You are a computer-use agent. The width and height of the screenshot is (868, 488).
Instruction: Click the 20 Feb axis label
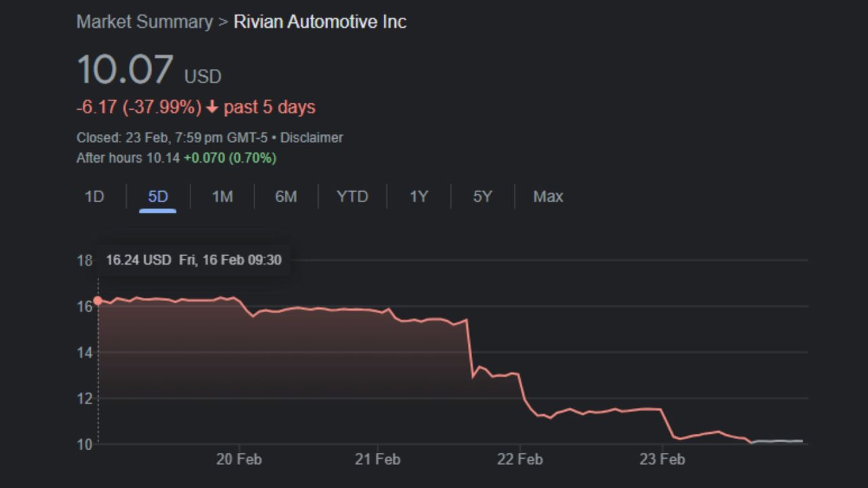point(239,459)
